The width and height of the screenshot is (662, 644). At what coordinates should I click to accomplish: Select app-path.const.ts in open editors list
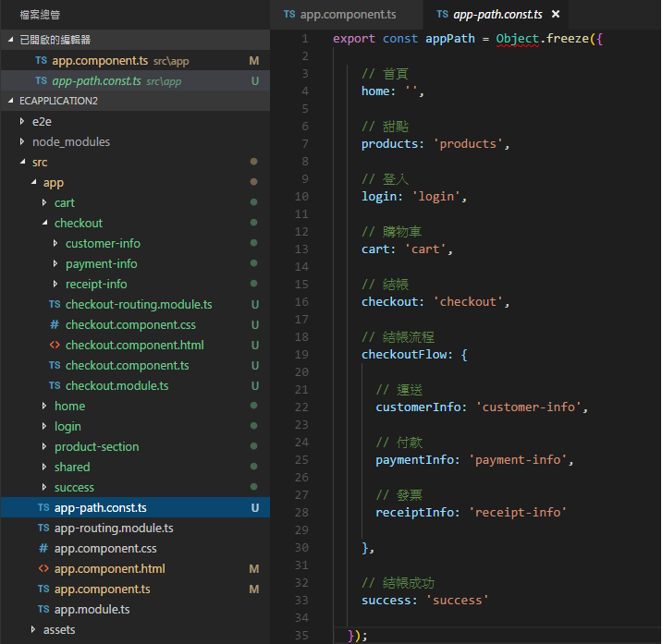tap(135, 81)
